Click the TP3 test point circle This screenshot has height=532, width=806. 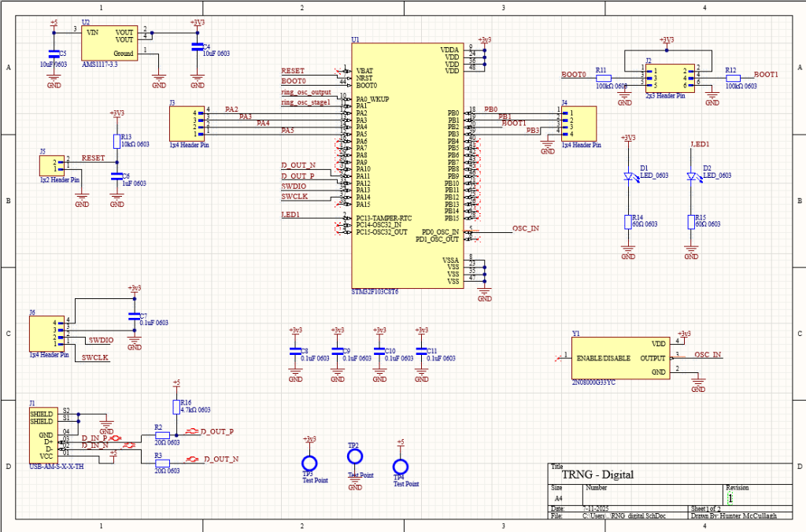pos(309,463)
